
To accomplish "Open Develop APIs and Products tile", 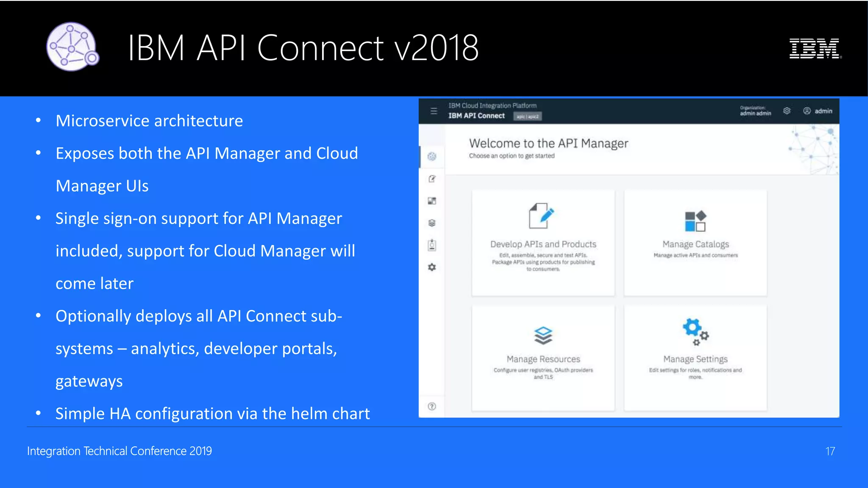I will point(543,243).
